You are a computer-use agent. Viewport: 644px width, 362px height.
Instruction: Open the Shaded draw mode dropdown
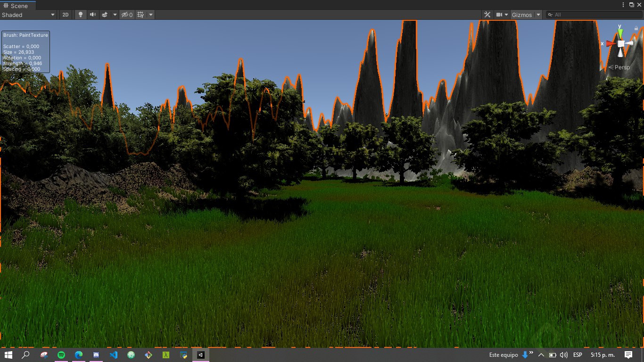pyautogui.click(x=28, y=15)
